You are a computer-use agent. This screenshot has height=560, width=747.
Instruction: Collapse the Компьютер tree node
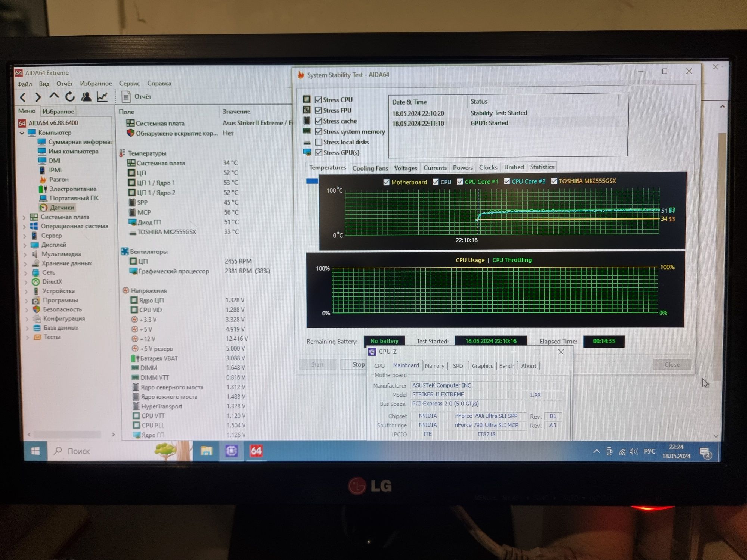coord(22,133)
